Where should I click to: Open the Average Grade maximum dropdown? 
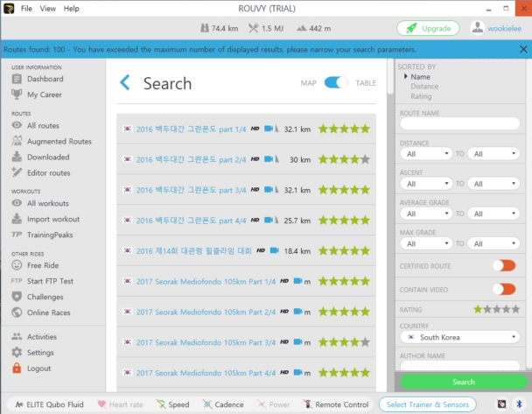pyautogui.click(x=493, y=214)
